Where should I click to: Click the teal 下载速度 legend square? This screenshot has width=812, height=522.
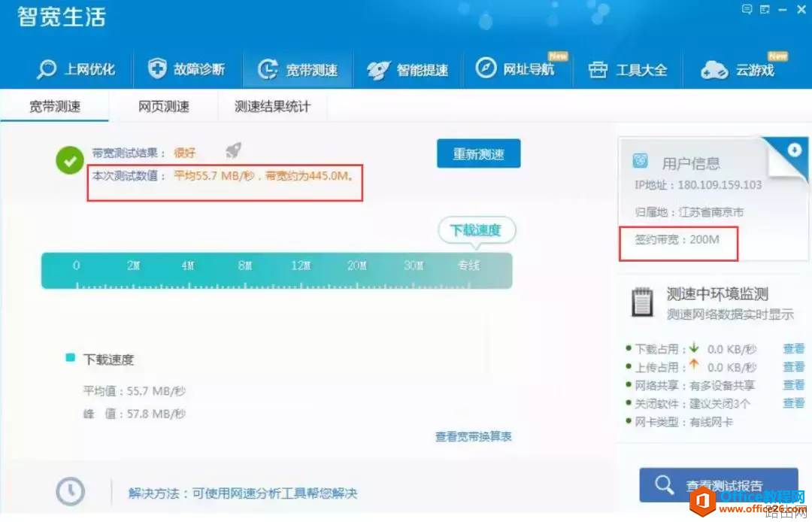coord(71,358)
